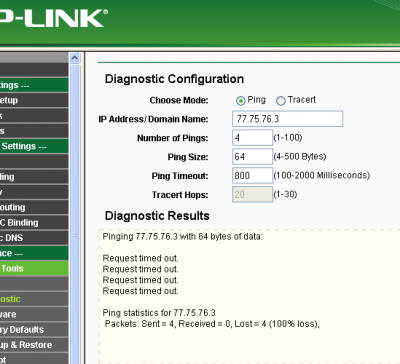The width and height of the screenshot is (400, 364).
Task: Click the disabled Tracert Hops field
Action: click(252, 194)
